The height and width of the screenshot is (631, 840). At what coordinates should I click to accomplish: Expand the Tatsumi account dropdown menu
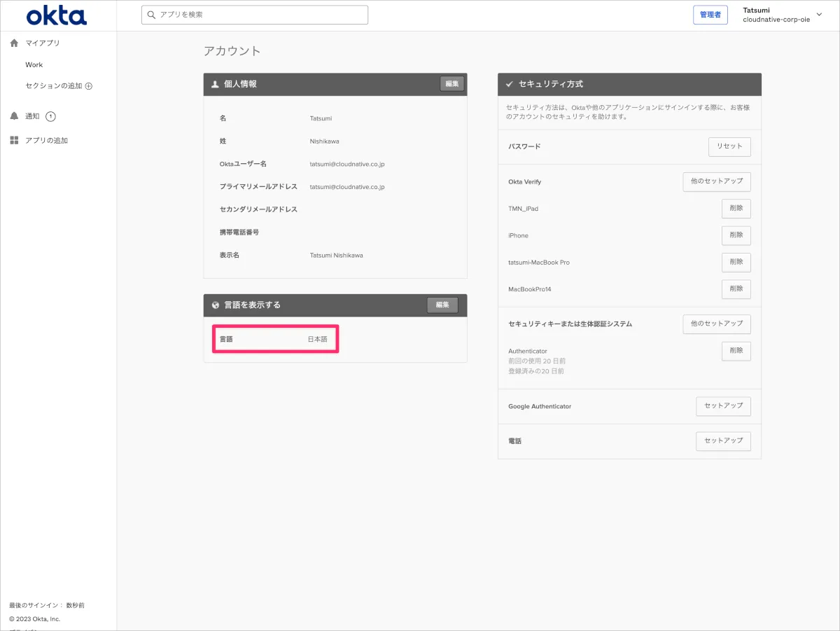point(819,15)
